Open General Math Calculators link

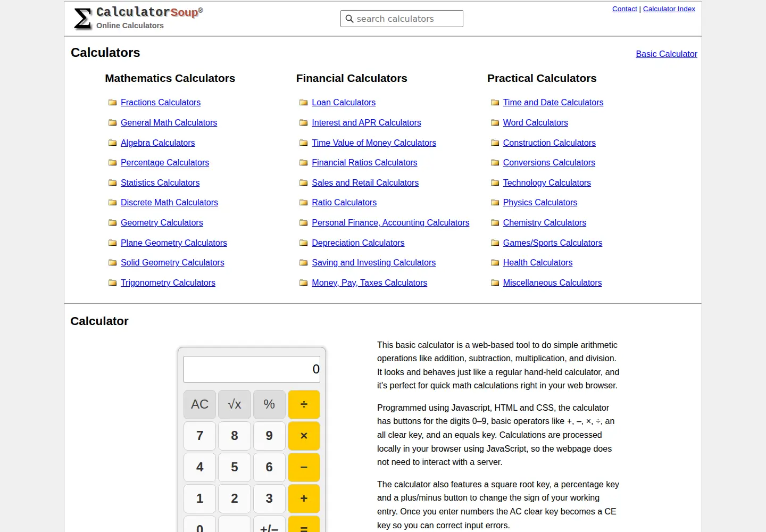pos(169,123)
